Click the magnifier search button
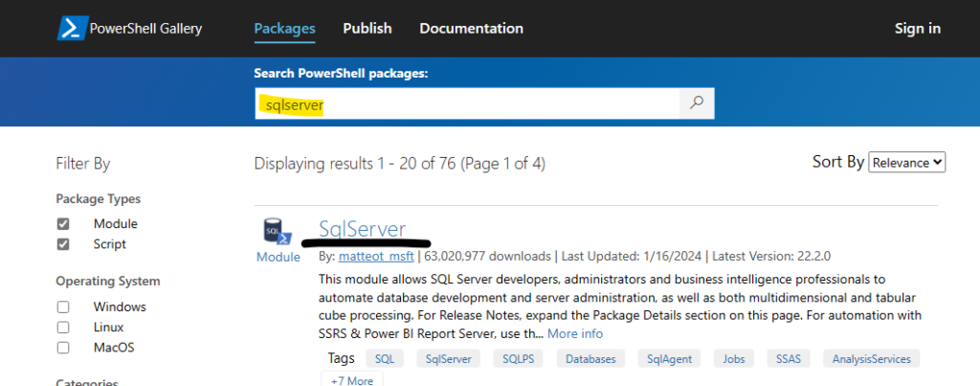The image size is (980, 386). 697,103
